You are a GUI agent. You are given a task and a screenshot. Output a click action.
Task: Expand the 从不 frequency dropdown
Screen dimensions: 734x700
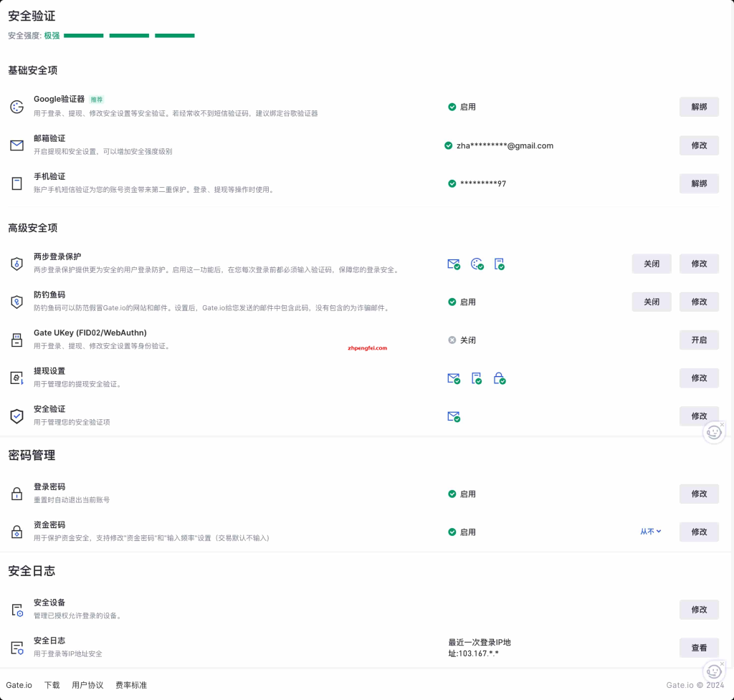650,532
